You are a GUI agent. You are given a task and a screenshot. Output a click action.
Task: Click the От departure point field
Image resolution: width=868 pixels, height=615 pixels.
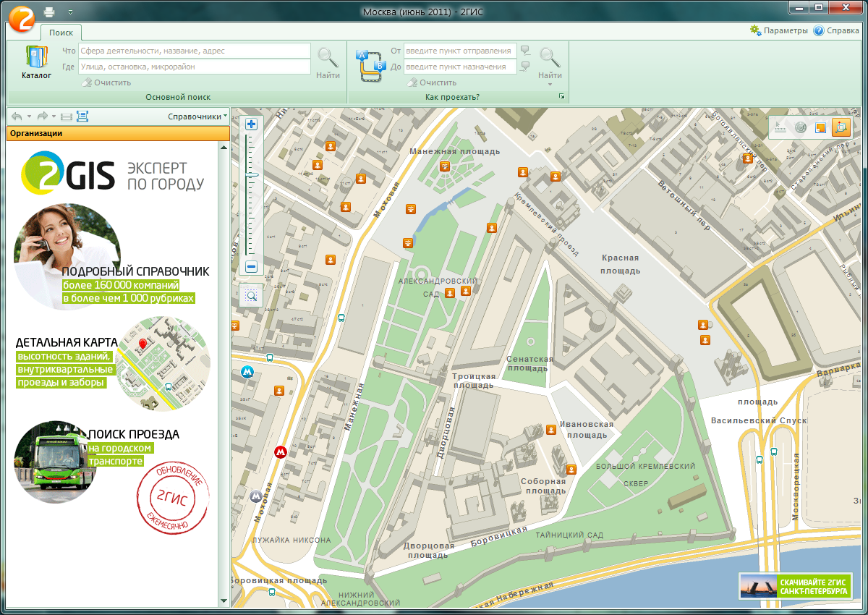[x=460, y=51]
